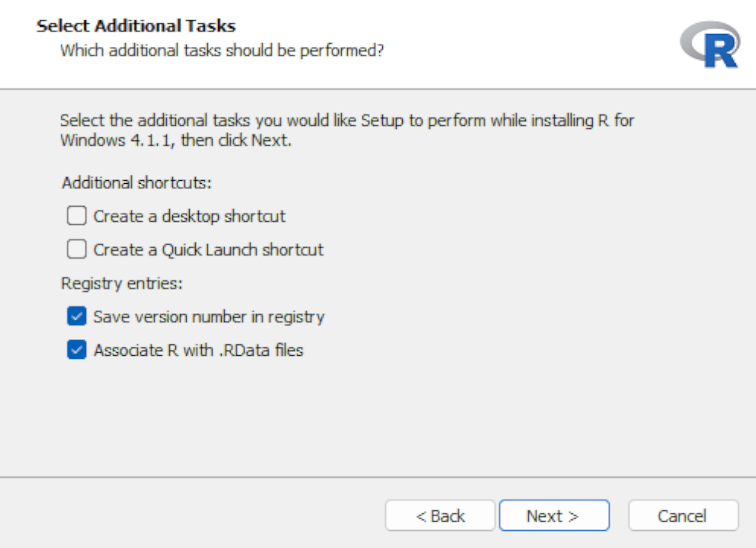756x548 pixels.
Task: Tick the Quick Launch shortcut checkbox box
Action: [x=77, y=249]
